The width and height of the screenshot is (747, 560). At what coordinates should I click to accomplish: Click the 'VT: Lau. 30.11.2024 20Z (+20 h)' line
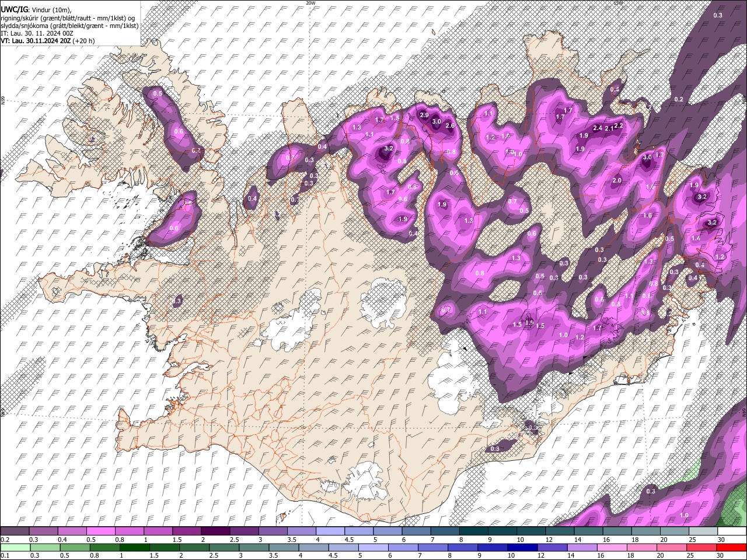click(48, 41)
